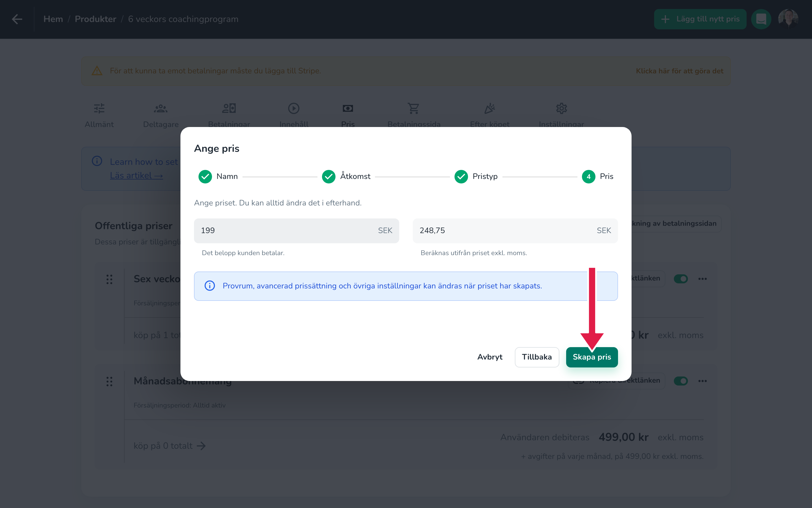Click the info icon beside Learn how to set
Viewport: 812px width, 508px height.
[97, 161]
